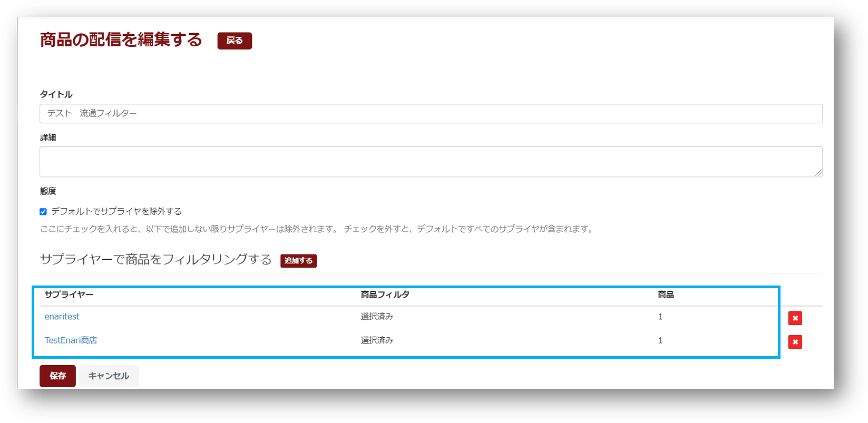
Task: Focus the タイトル input field
Action: (431, 114)
